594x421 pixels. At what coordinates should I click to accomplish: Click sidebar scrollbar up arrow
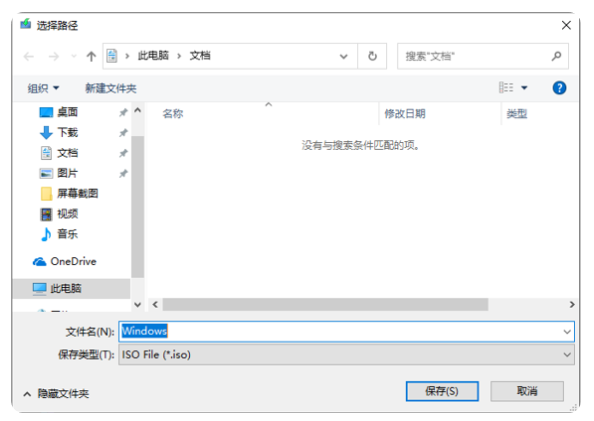pos(138,110)
